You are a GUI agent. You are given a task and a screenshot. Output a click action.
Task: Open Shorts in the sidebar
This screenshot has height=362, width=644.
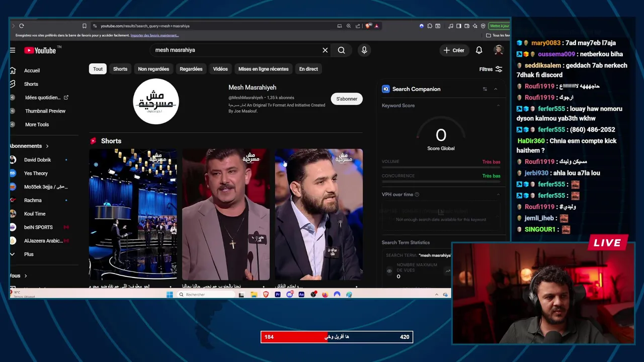coord(31,84)
